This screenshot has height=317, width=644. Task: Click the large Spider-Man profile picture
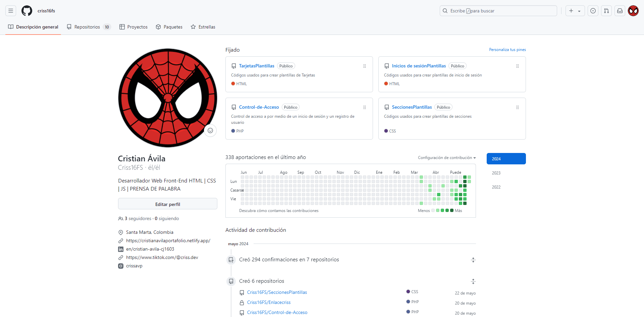[x=168, y=98]
